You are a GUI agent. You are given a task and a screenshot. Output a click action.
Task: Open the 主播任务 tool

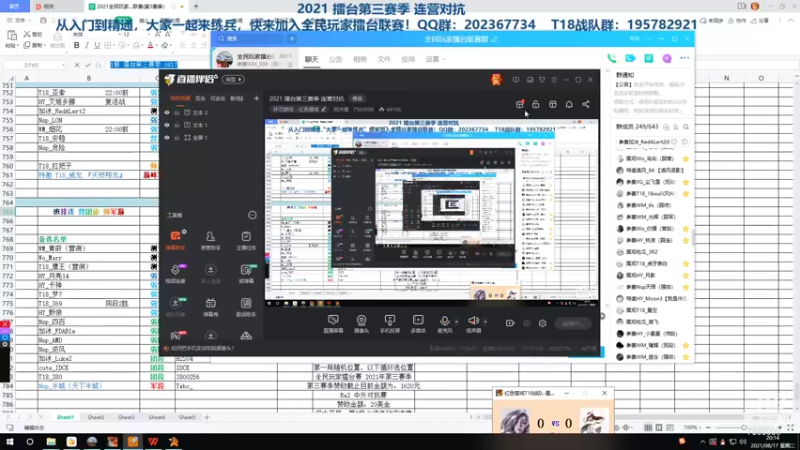pyautogui.click(x=246, y=240)
